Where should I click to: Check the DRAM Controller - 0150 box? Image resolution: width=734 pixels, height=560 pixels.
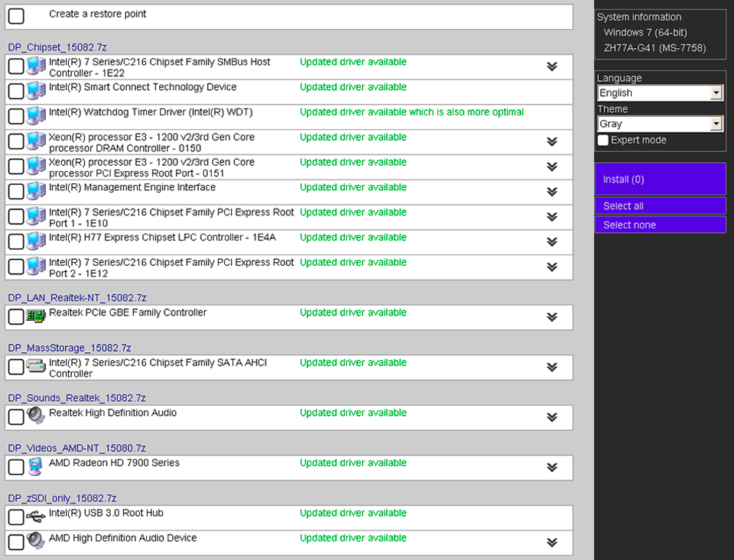tap(16, 141)
